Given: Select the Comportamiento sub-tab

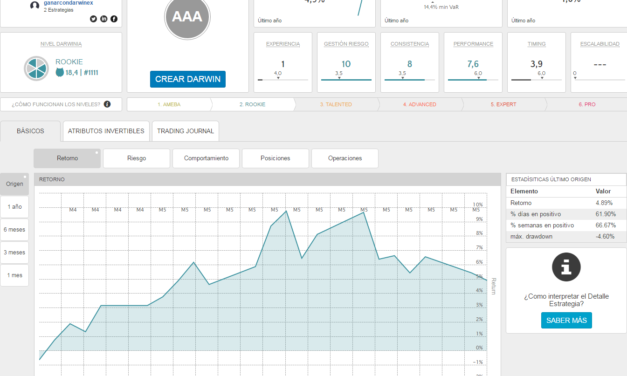Looking at the screenshot, I should (206, 158).
